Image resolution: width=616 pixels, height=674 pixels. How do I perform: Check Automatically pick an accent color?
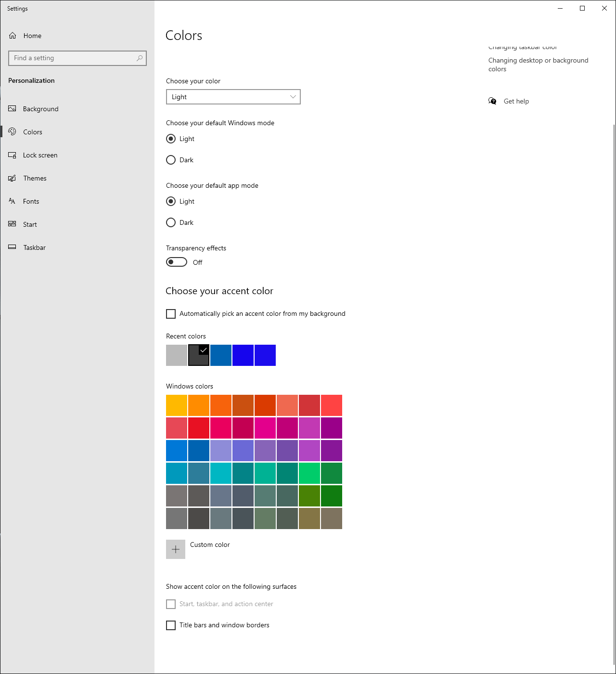coord(171,313)
